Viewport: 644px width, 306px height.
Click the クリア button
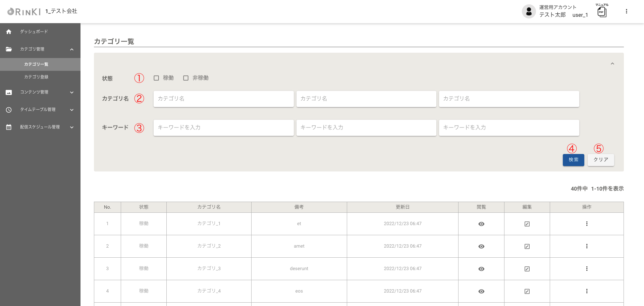click(x=600, y=160)
